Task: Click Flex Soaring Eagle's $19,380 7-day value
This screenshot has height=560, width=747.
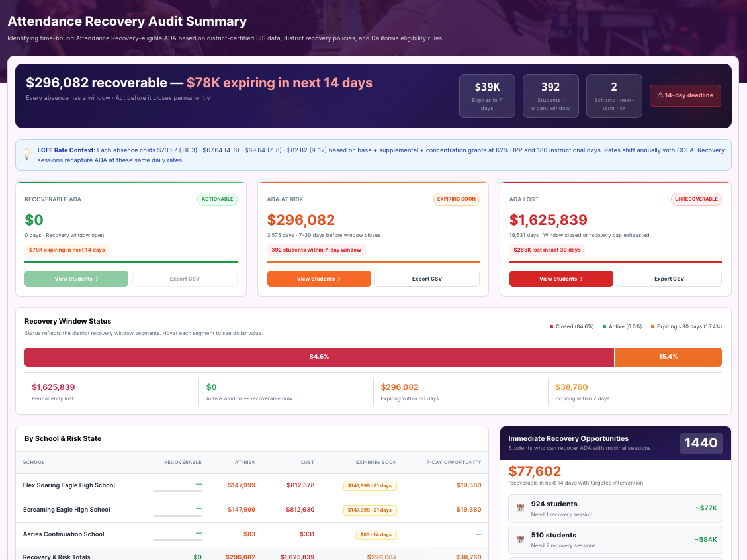Action: pos(469,485)
